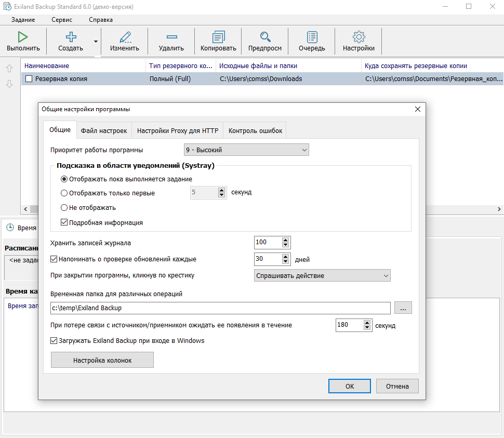
Task: Click the Настройка колонок button
Action: coord(102,360)
